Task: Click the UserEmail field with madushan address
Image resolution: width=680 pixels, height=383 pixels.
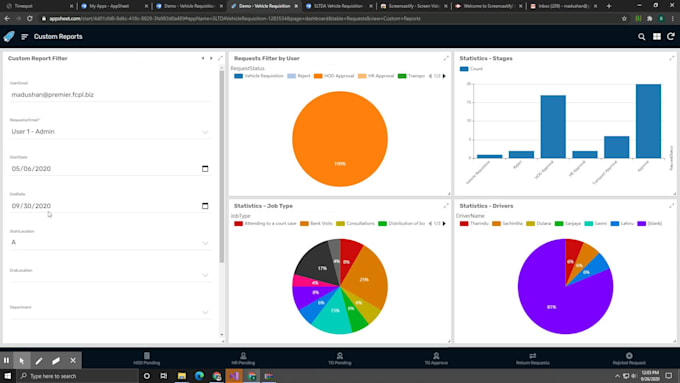Action: point(110,95)
